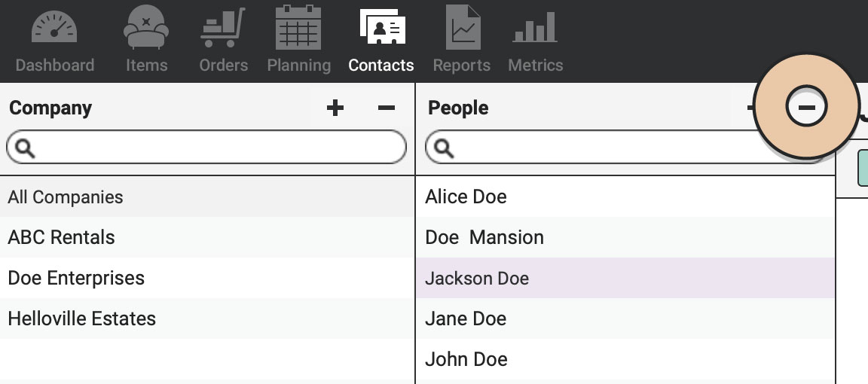Choose Doe Mansion contact
868x384 pixels.
click(x=625, y=237)
